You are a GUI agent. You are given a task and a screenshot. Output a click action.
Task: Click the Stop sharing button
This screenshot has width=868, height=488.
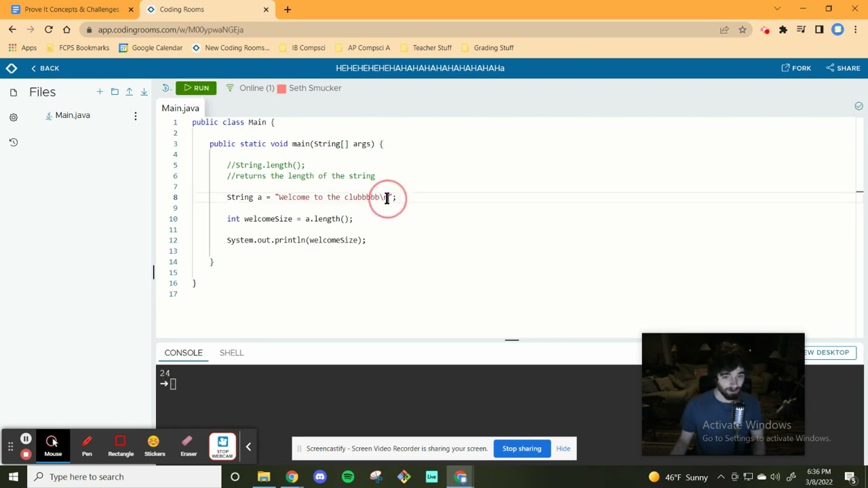coord(521,449)
